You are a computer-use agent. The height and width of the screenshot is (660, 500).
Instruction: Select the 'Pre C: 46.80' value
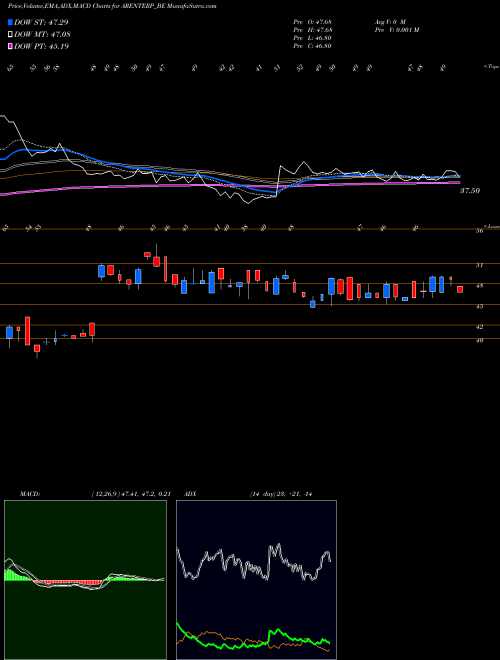[313, 46]
